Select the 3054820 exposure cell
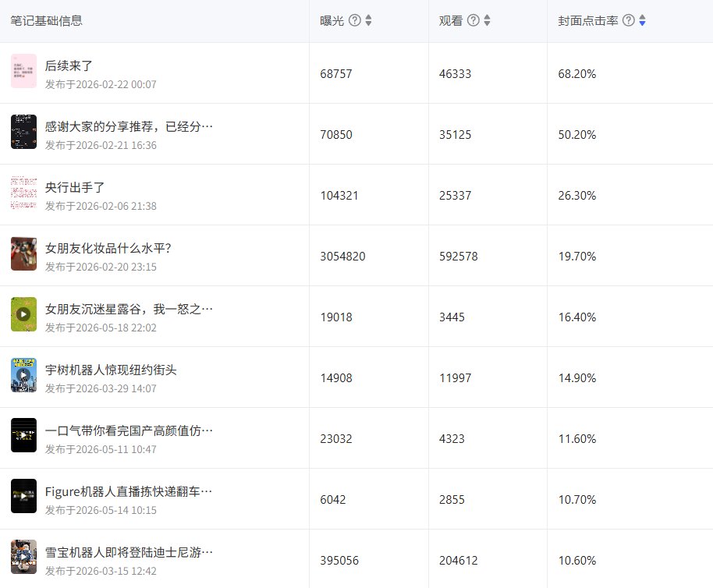 coord(343,257)
